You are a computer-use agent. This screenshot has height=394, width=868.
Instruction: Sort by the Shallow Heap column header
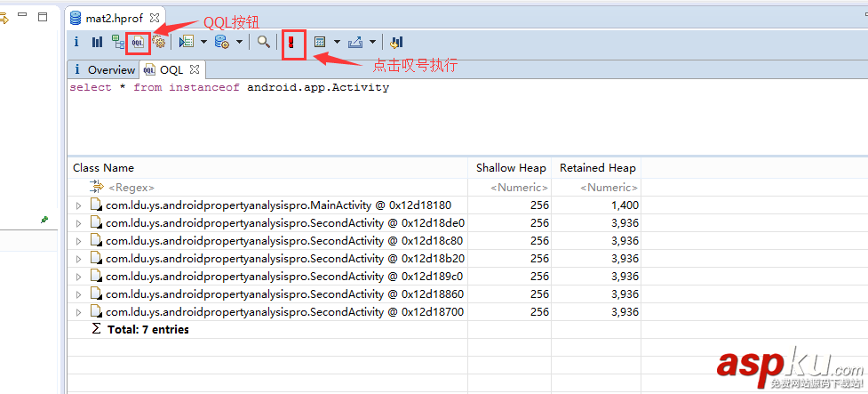[510, 168]
